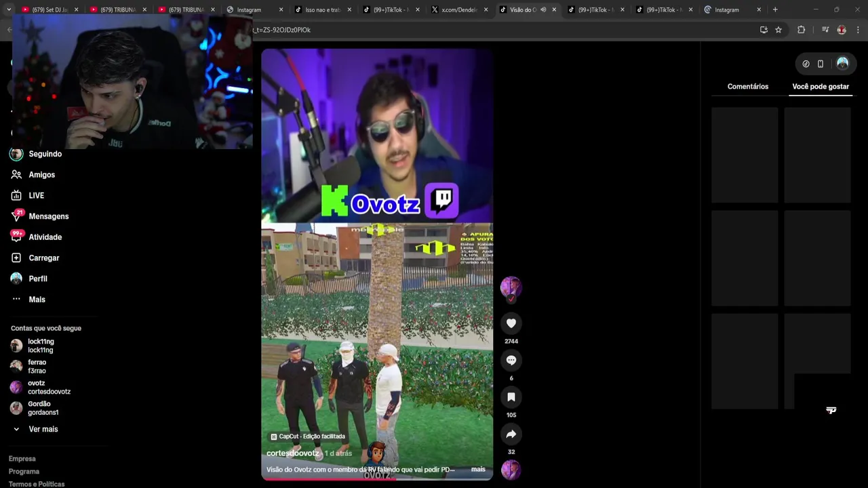Open first recommended video placeholder thumbnail
This screenshot has height=488, width=868.
tap(745, 155)
